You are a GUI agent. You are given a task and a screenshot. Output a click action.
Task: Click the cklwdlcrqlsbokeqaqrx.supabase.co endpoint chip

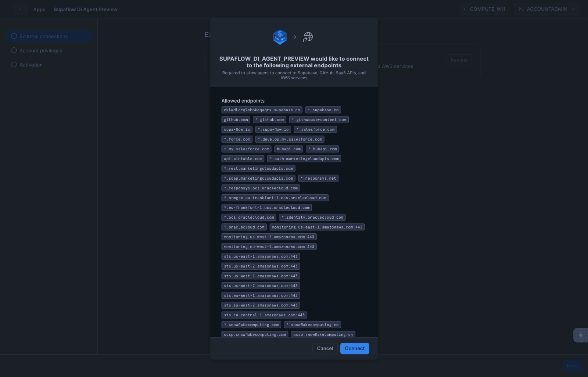coord(262,110)
